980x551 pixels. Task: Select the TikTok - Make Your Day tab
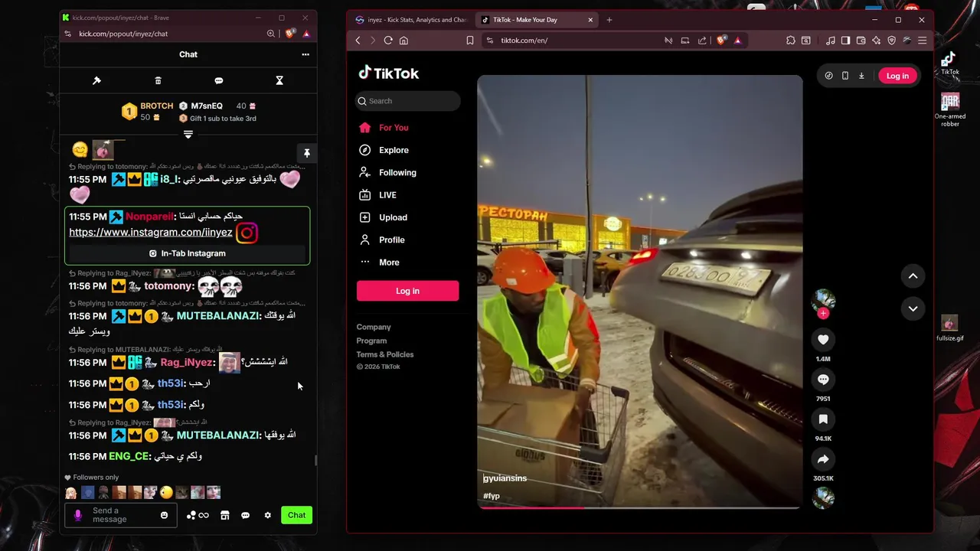(x=537, y=20)
